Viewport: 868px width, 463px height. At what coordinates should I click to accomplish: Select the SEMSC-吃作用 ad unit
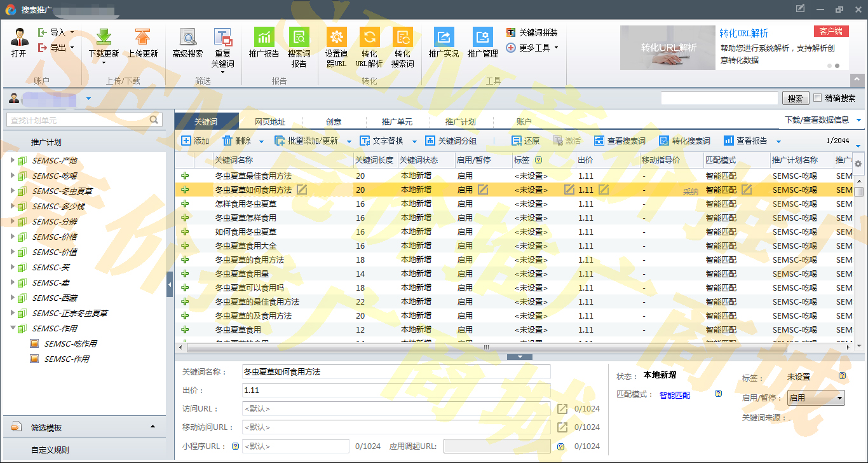point(70,343)
